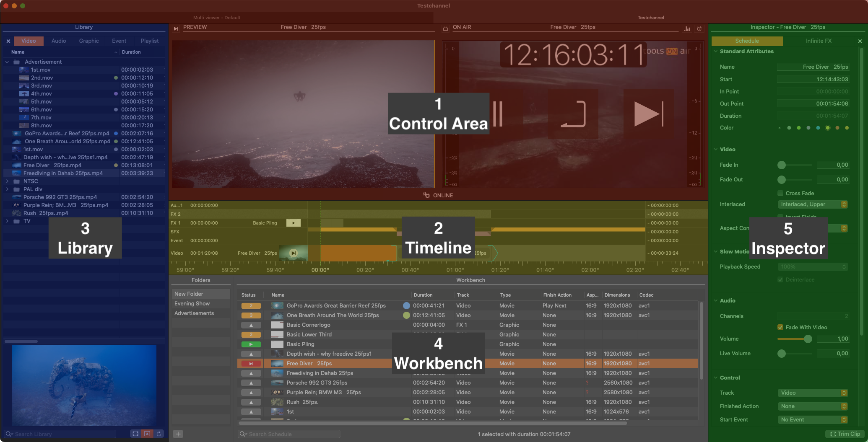The height and width of the screenshot is (442, 868).
Task: Switch to the Audio library tab
Action: (x=59, y=41)
